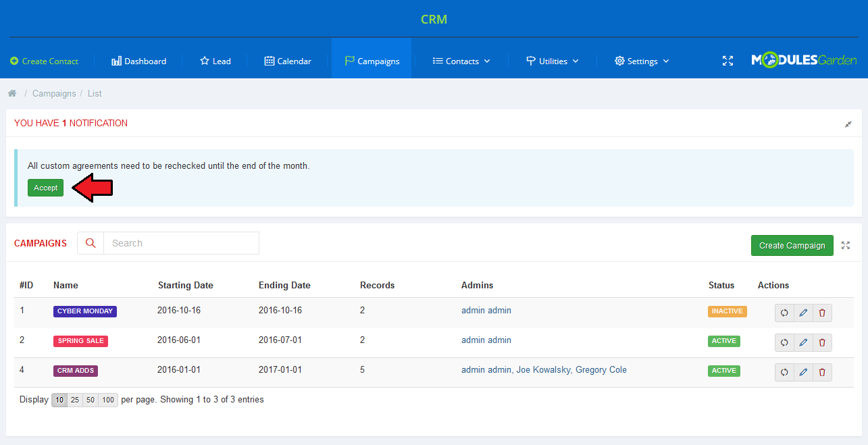Focus the campaign Search field
This screenshot has height=445, width=868.
tap(181, 243)
